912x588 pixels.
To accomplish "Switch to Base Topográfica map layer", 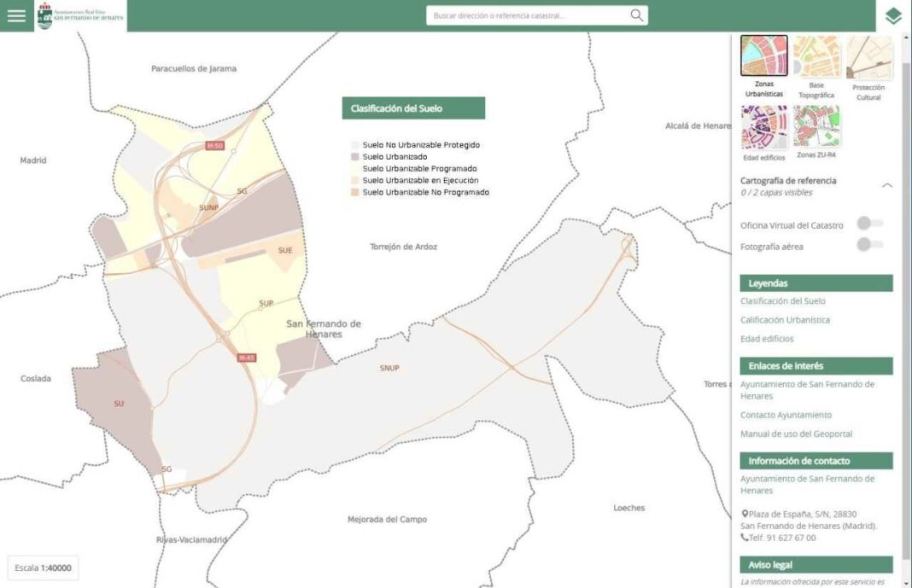I will tap(816, 57).
